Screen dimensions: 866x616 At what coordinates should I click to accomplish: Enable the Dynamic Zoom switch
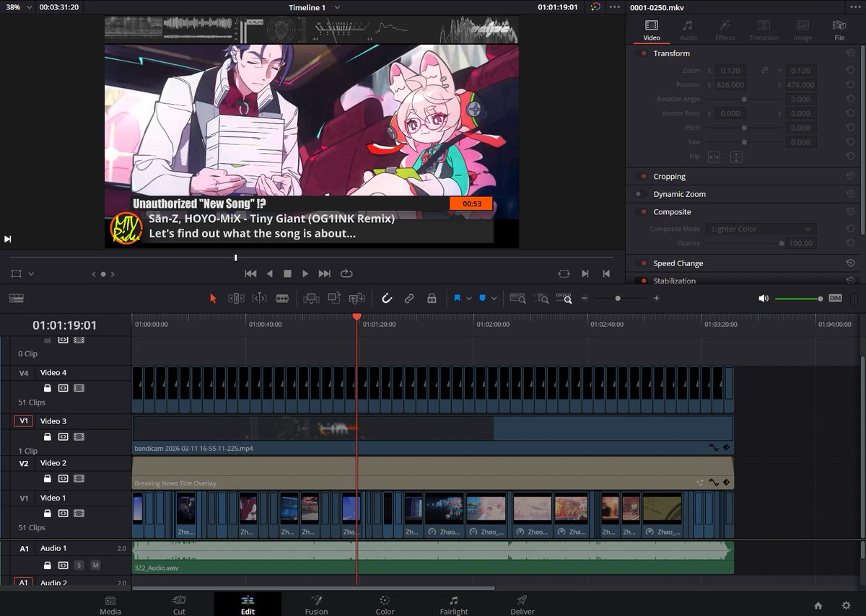(639, 194)
